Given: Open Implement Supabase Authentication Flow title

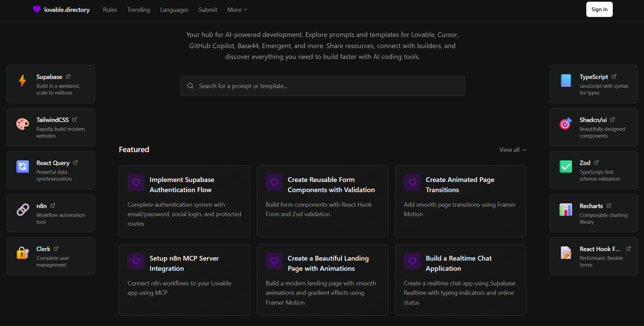Looking at the screenshot, I should click(182, 185).
